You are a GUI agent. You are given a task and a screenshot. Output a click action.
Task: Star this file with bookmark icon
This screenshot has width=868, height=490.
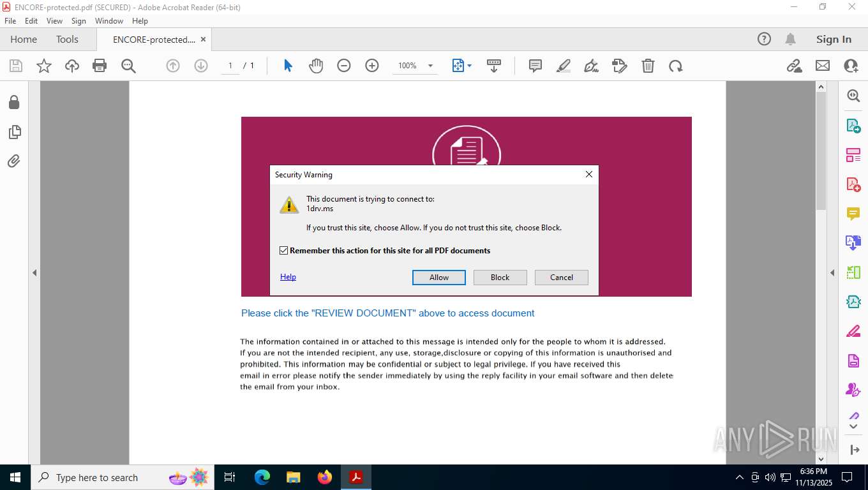pyautogui.click(x=44, y=66)
